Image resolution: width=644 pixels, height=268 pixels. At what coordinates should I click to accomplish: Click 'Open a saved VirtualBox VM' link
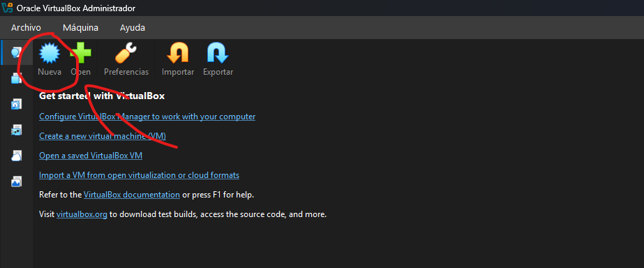[91, 156]
